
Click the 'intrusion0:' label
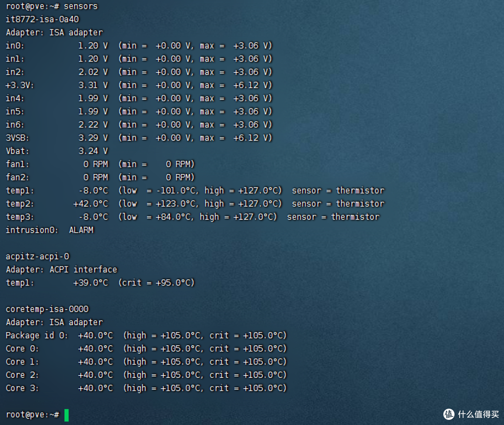(x=32, y=230)
